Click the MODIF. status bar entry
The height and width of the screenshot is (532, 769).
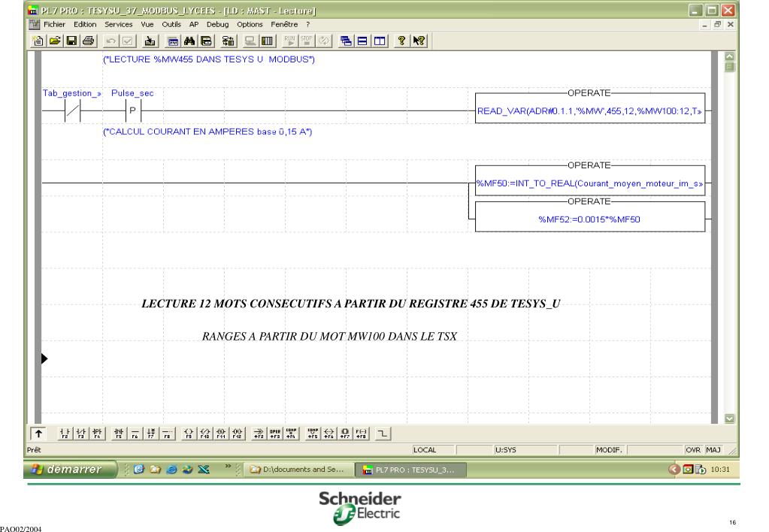pos(609,449)
